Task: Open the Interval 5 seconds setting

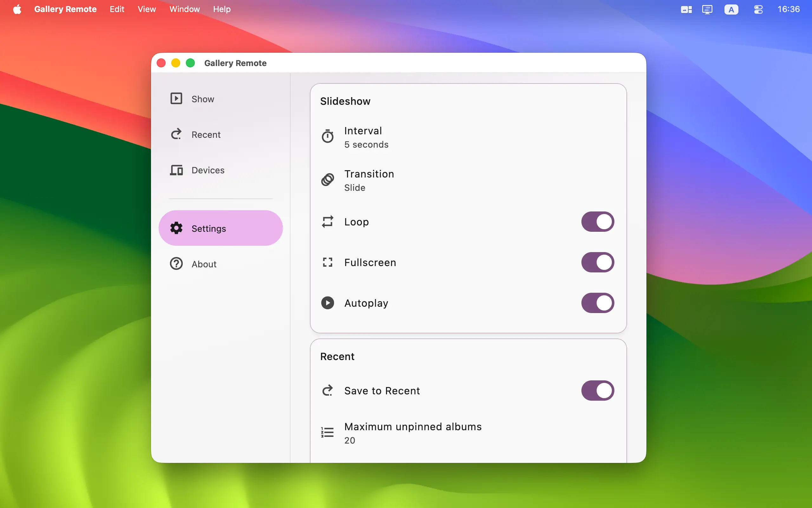Action: (x=468, y=137)
